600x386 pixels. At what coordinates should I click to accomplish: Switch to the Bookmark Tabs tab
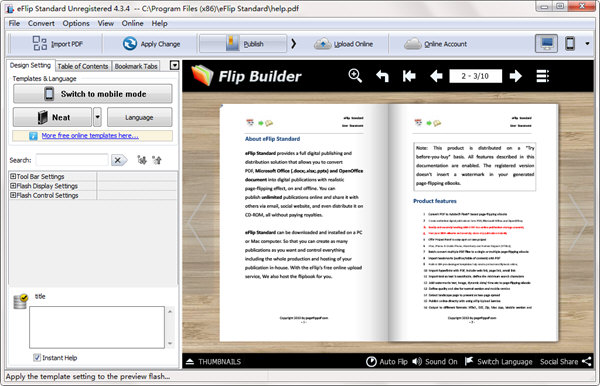(x=136, y=66)
